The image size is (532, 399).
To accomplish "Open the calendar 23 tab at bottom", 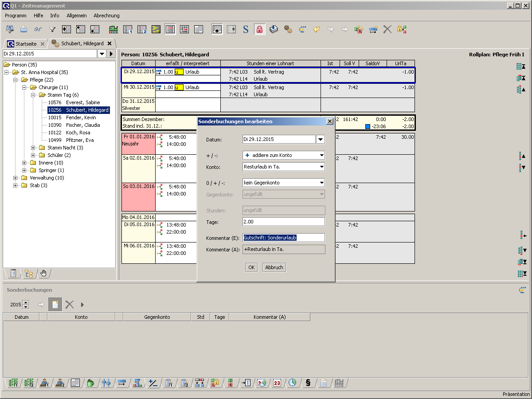I will [x=277, y=383].
